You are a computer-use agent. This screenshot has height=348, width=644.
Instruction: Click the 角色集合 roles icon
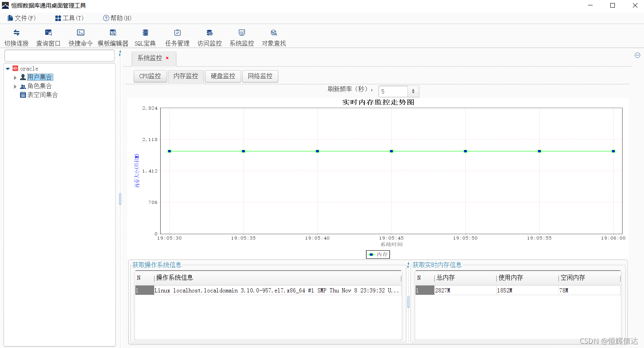click(23, 86)
